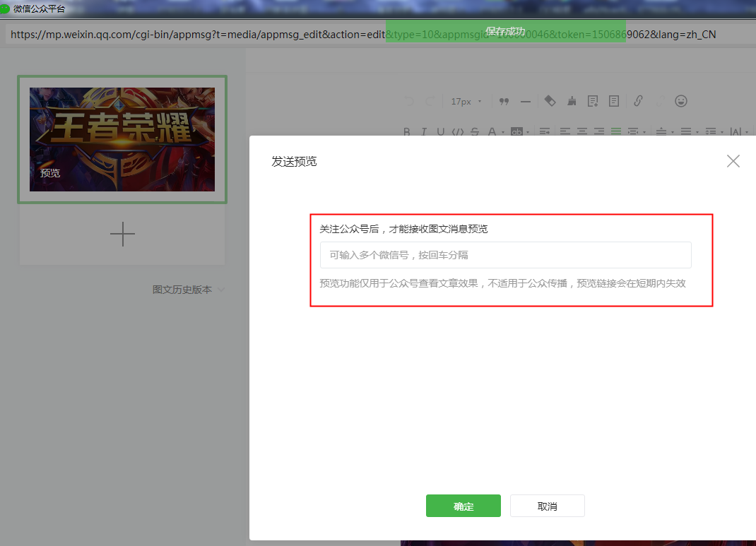Click the letter spacing |A| icon
Viewport: 756px width, 546px height.
pyautogui.click(x=736, y=131)
